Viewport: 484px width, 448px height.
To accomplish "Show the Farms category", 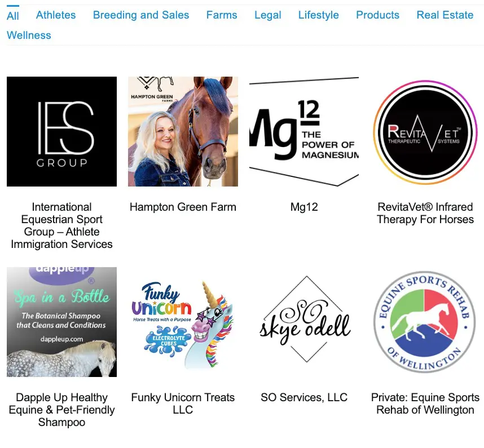I will point(222,15).
